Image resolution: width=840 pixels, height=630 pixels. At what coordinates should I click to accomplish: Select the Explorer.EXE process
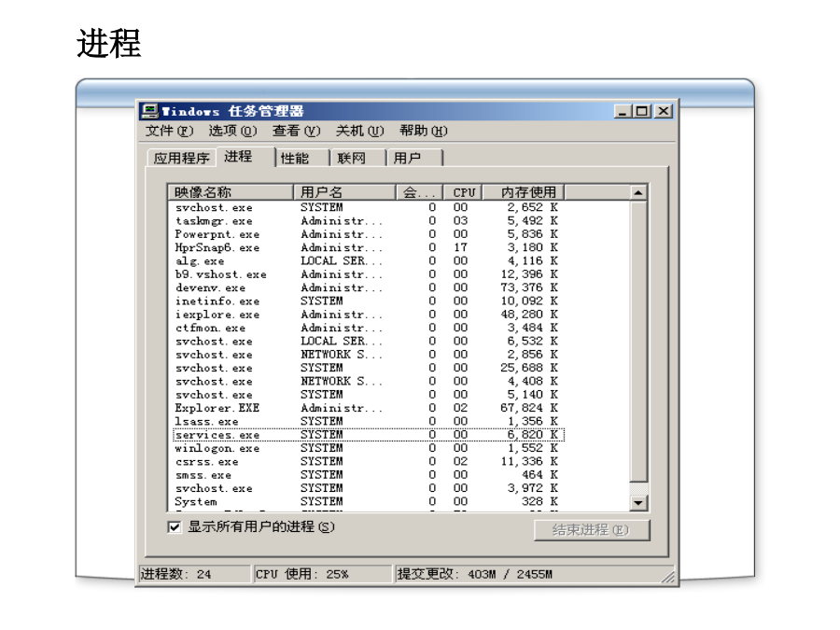pos(367,408)
